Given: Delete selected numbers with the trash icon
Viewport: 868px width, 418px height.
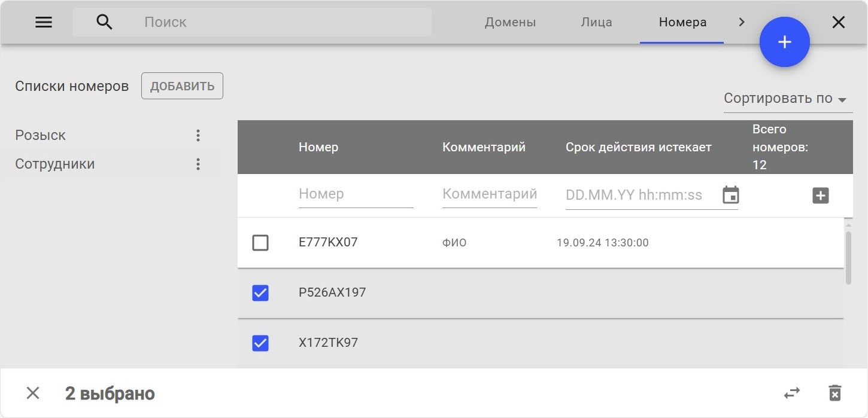Looking at the screenshot, I should pyautogui.click(x=834, y=393).
